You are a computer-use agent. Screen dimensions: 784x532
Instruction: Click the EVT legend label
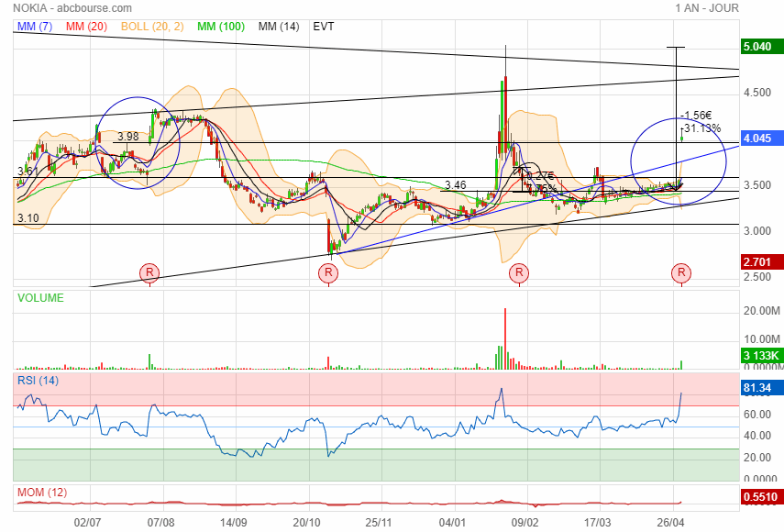324,27
